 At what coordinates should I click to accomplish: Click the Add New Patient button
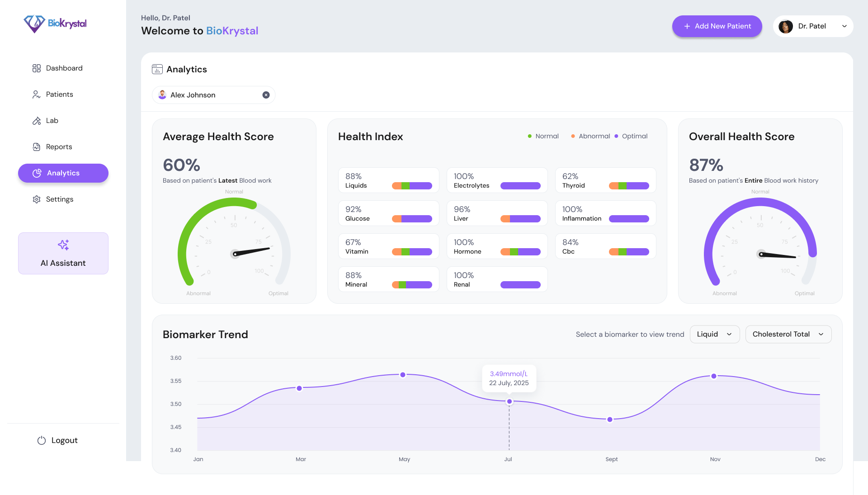(x=717, y=26)
